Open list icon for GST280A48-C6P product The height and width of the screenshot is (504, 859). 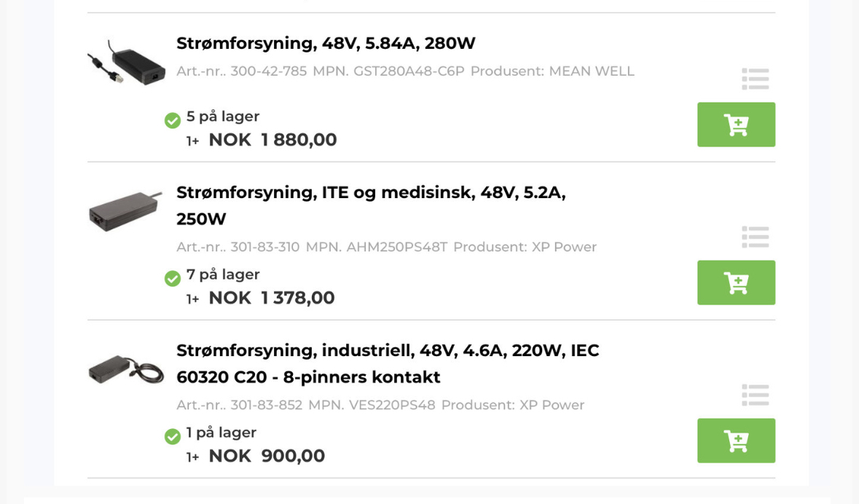755,79
